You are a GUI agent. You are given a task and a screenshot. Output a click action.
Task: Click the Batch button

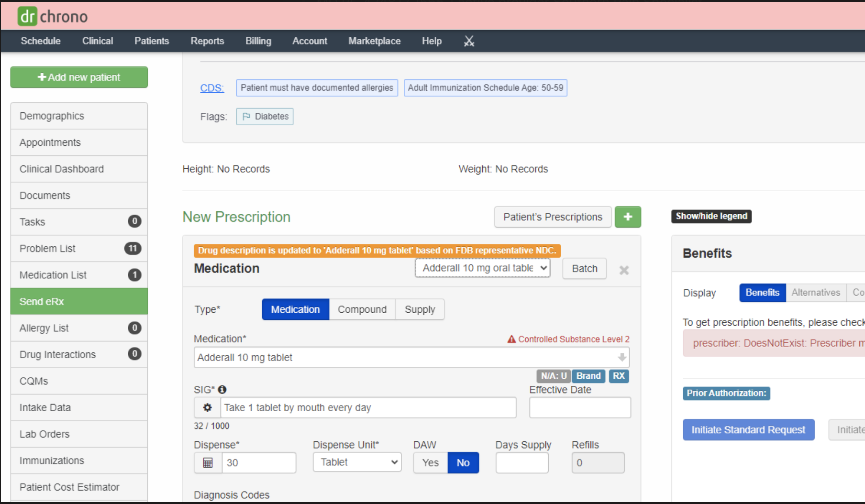click(585, 269)
